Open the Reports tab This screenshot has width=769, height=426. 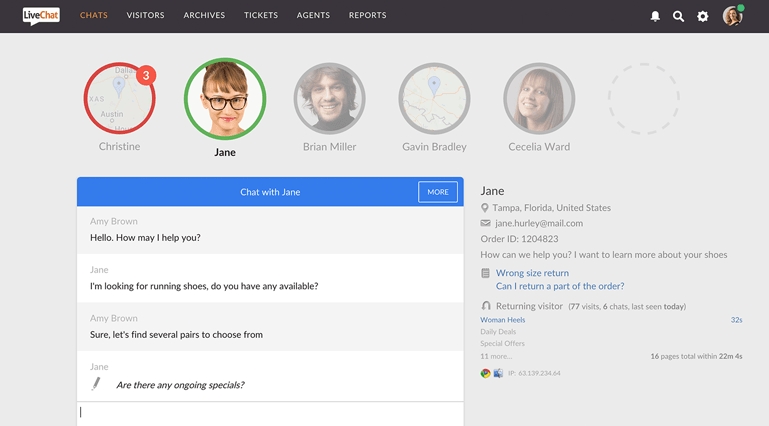pos(367,16)
